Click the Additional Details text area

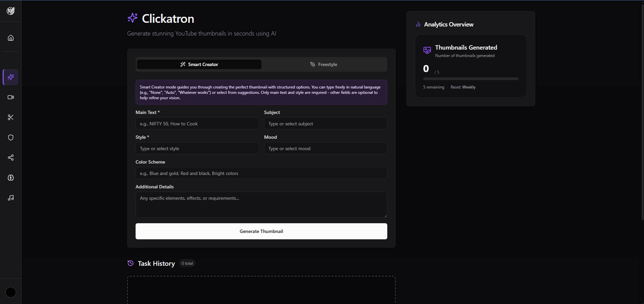click(x=261, y=205)
